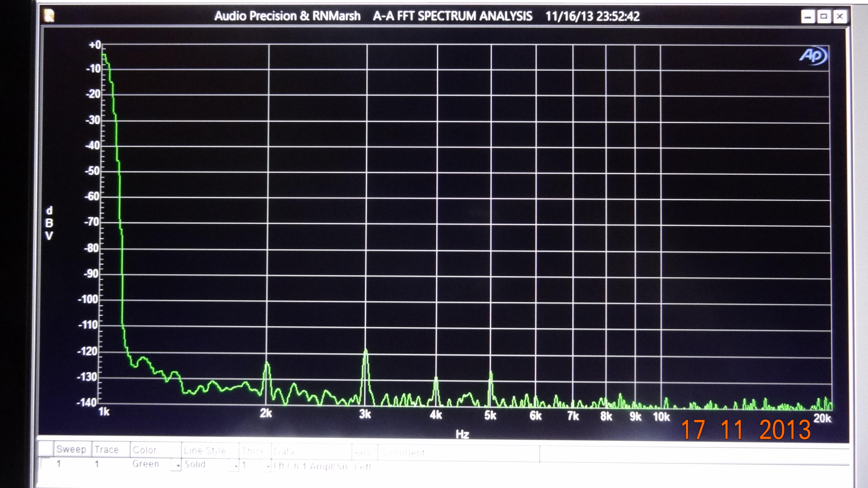Click the -120 y-axis tick label
This screenshot has width=868, height=488.
coord(87,351)
